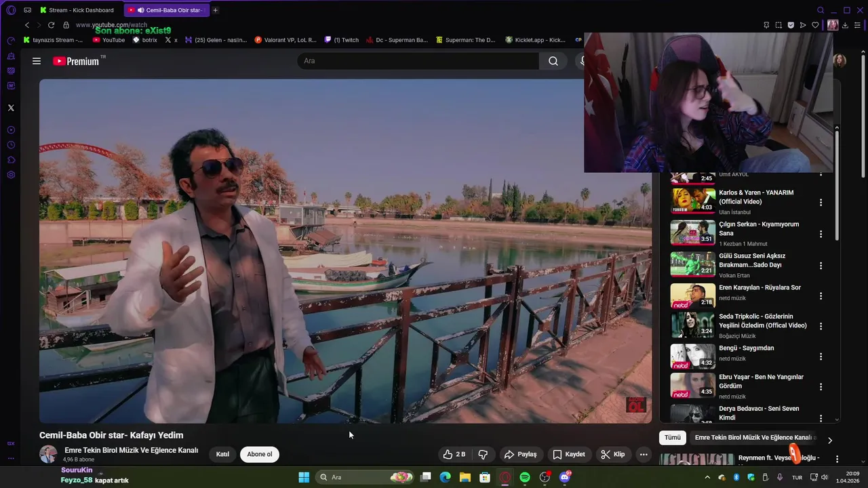Share the video via Paylaş
868x488 pixels.
[521, 454]
